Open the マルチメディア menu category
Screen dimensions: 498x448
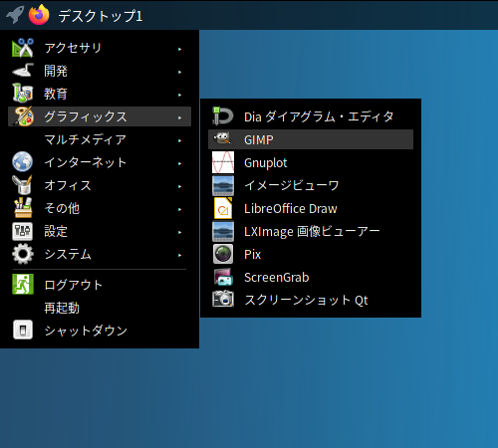100,139
